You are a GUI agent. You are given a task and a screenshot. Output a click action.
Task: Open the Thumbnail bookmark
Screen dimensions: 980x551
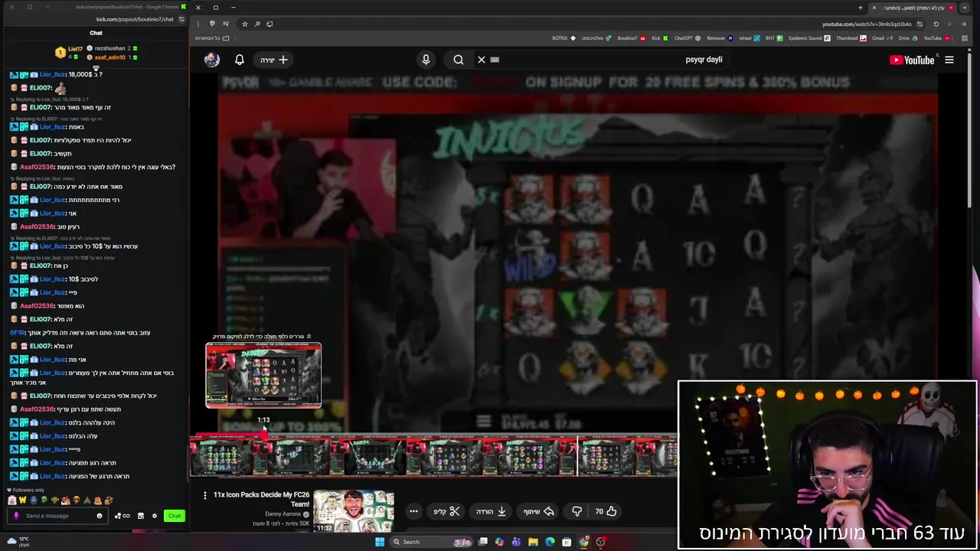click(851, 38)
